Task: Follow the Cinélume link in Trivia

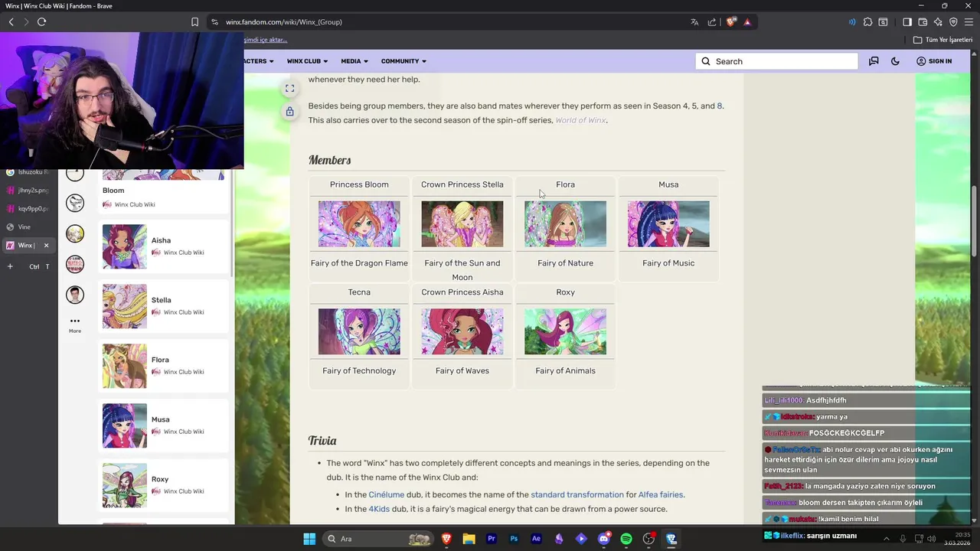Action: [386, 495]
